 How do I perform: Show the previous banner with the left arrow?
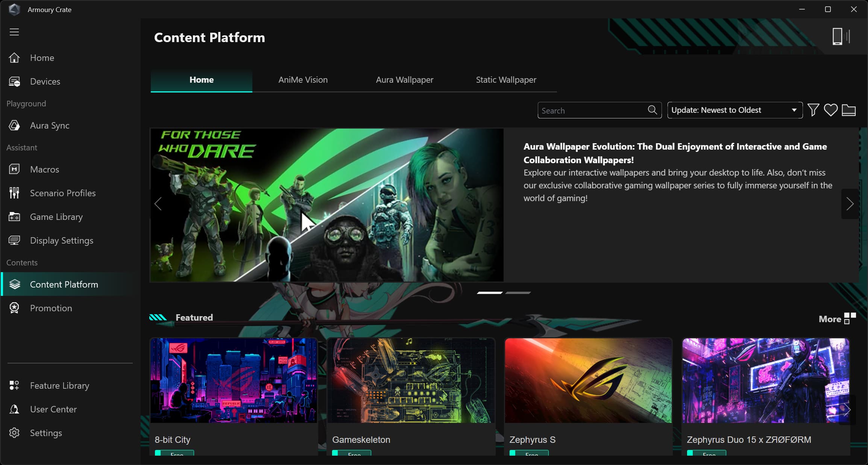(158, 204)
